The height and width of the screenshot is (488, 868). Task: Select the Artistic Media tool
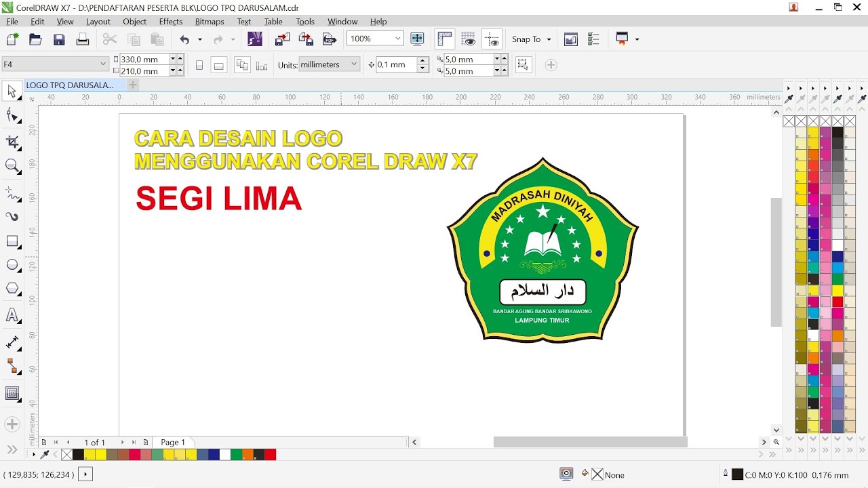(x=12, y=217)
